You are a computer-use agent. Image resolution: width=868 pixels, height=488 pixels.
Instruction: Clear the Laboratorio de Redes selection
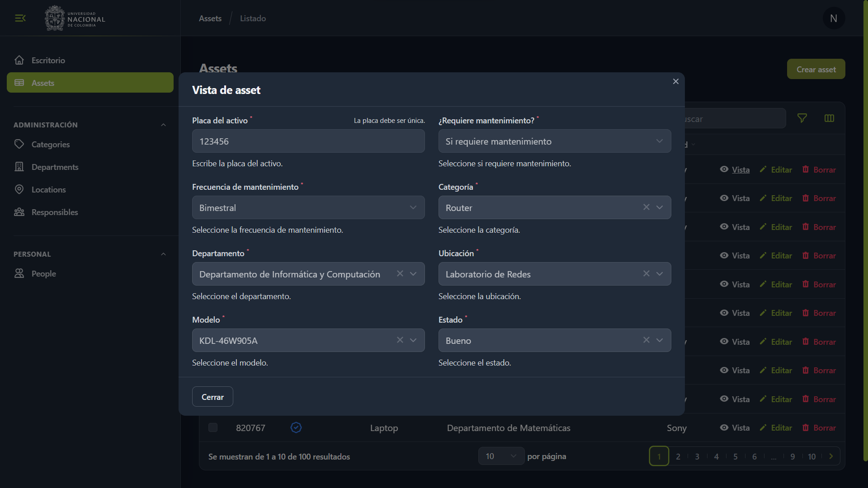646,274
